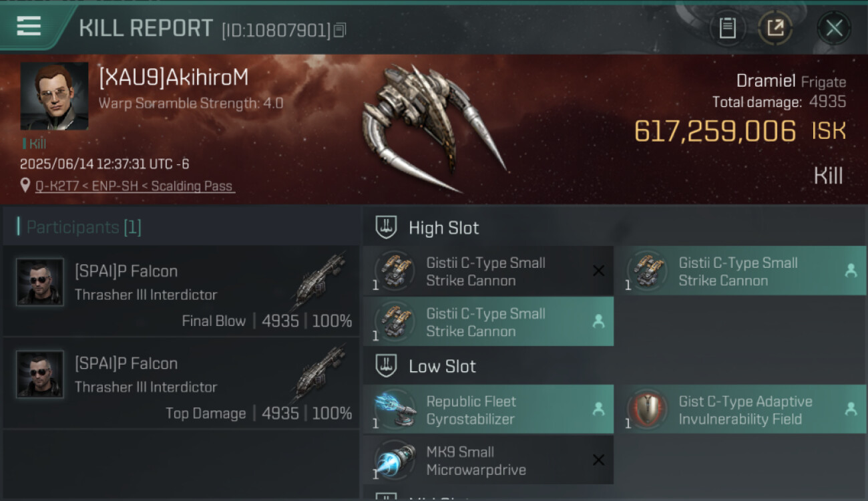The width and height of the screenshot is (868, 501).
Task: Click the location pin icon
Action: coord(25,186)
